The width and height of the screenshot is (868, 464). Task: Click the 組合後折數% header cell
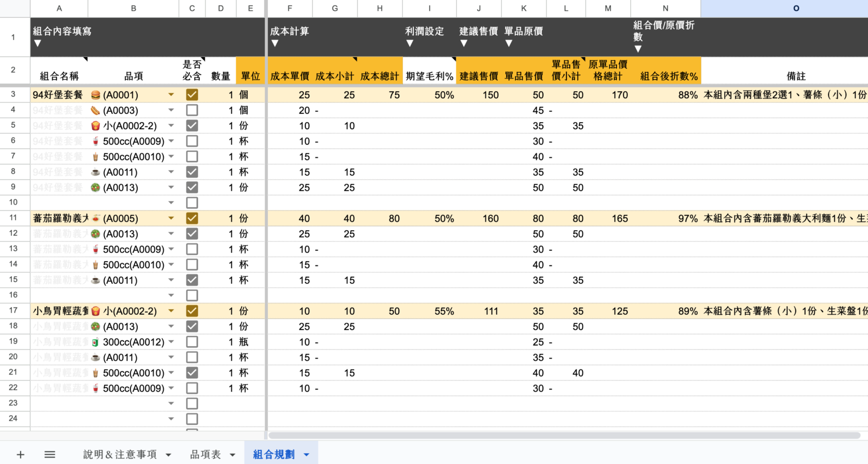tap(666, 71)
